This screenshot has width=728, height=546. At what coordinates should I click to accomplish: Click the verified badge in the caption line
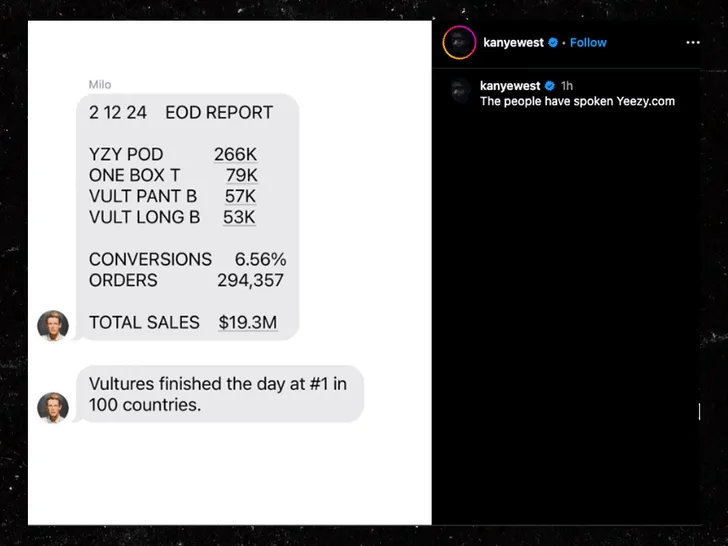549,87
